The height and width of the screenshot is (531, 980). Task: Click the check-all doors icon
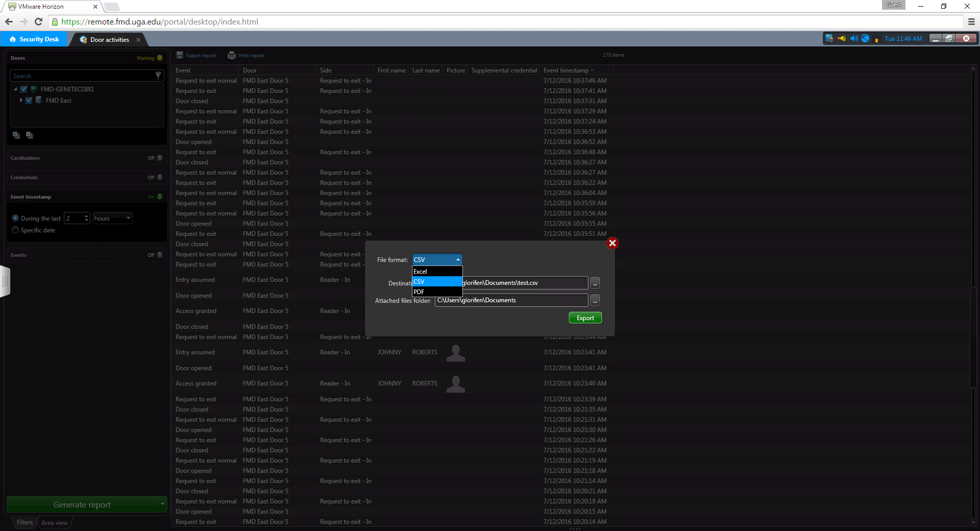point(16,135)
